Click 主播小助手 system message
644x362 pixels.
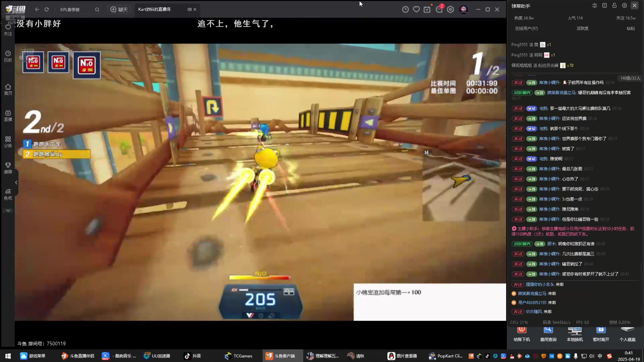(573, 231)
